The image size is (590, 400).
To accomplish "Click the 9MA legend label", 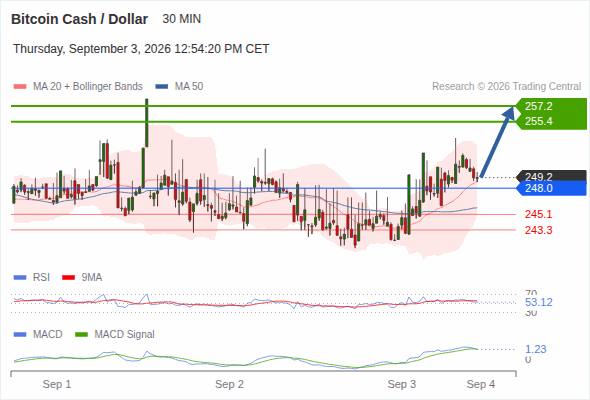I will tap(92, 278).
